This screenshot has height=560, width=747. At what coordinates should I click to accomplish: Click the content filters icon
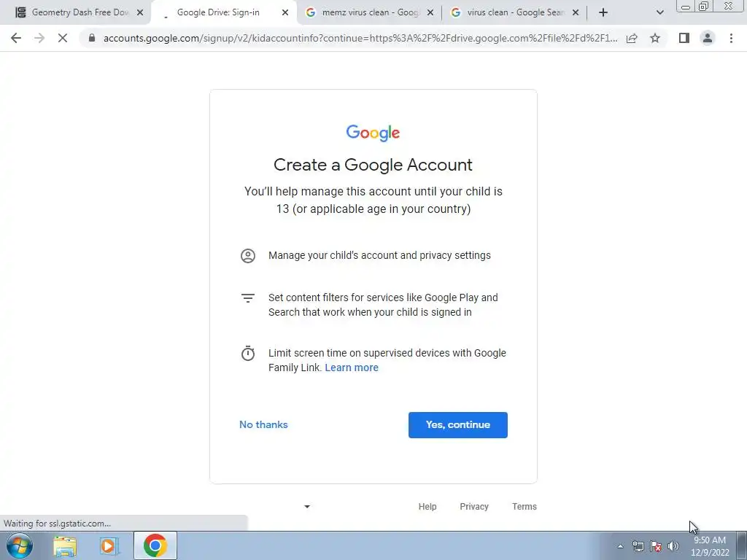[x=248, y=298]
